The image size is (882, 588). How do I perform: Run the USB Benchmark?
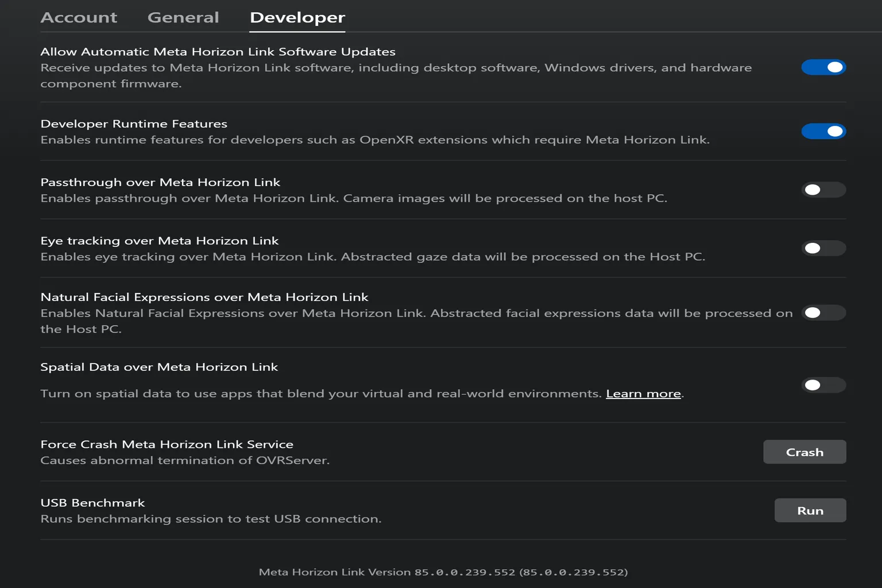(810, 510)
